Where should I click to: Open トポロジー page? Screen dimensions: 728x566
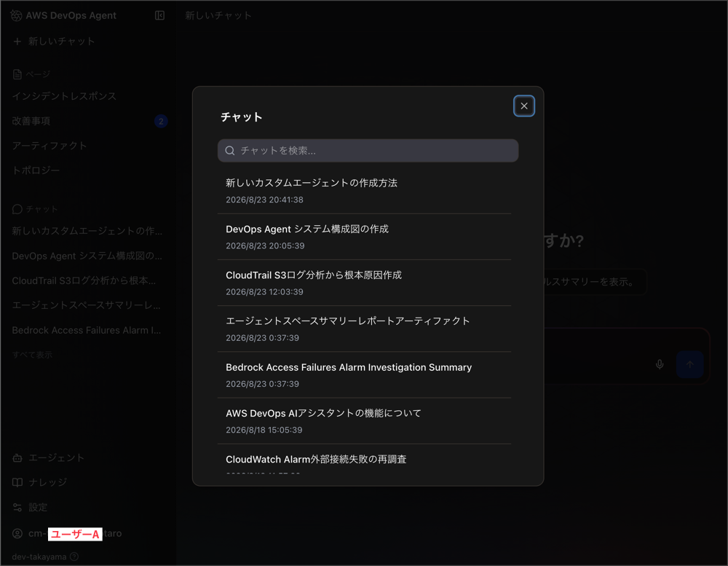coord(36,170)
